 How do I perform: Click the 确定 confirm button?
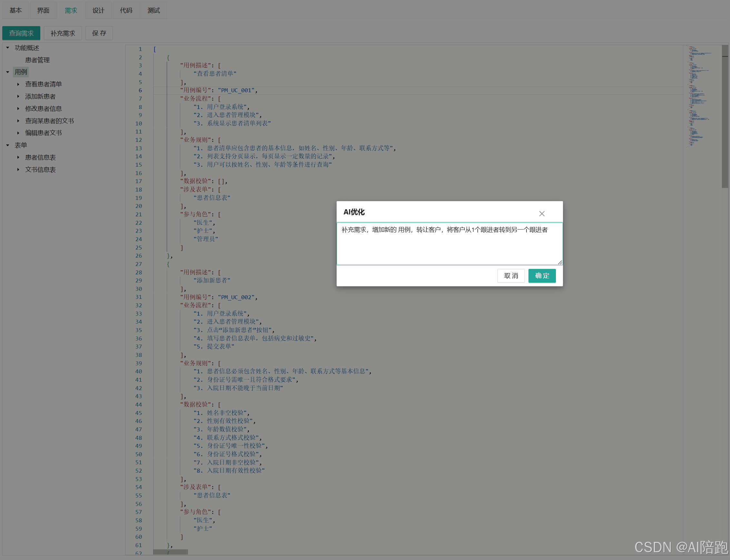pyautogui.click(x=542, y=276)
